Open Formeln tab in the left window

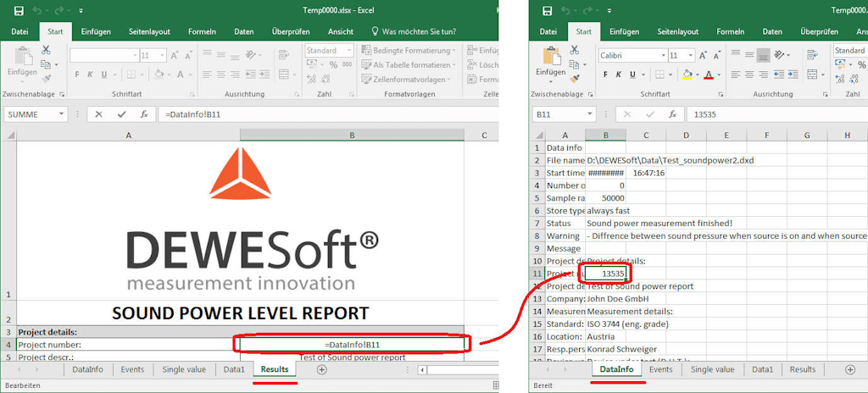click(x=202, y=31)
